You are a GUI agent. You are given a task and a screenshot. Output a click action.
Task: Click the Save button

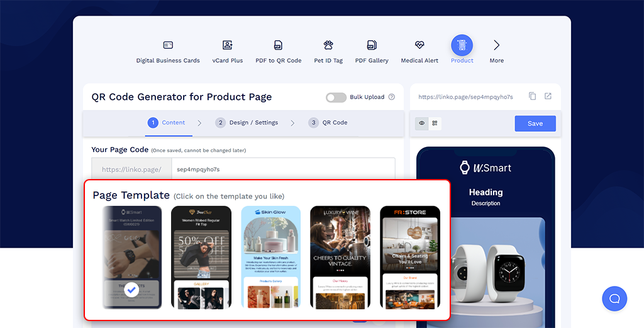535,123
